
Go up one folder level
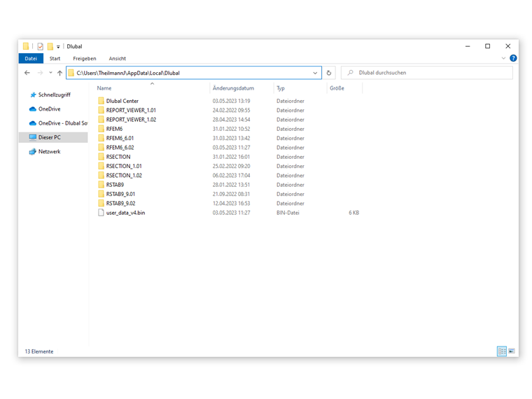point(59,73)
